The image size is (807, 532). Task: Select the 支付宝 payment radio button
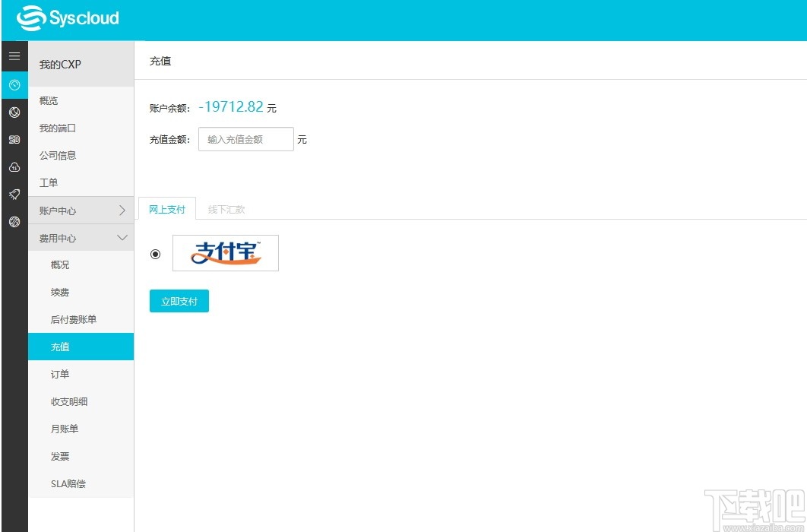156,253
